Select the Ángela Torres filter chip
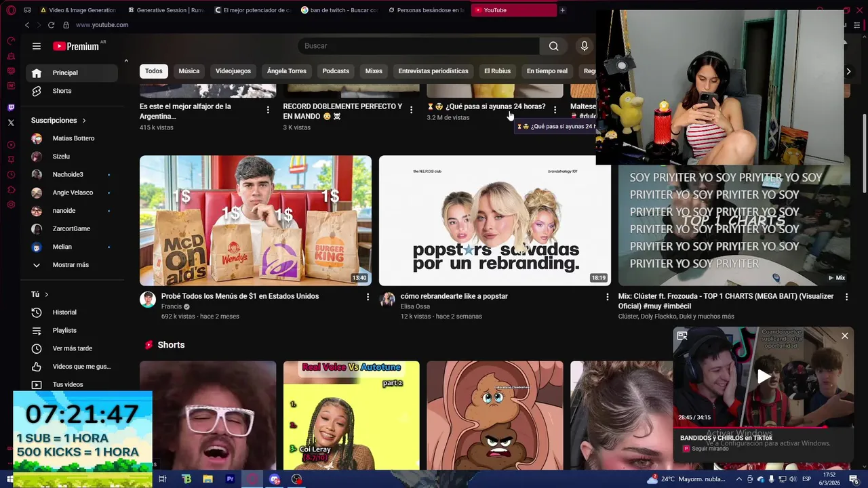This screenshot has width=868, height=488. tap(287, 71)
